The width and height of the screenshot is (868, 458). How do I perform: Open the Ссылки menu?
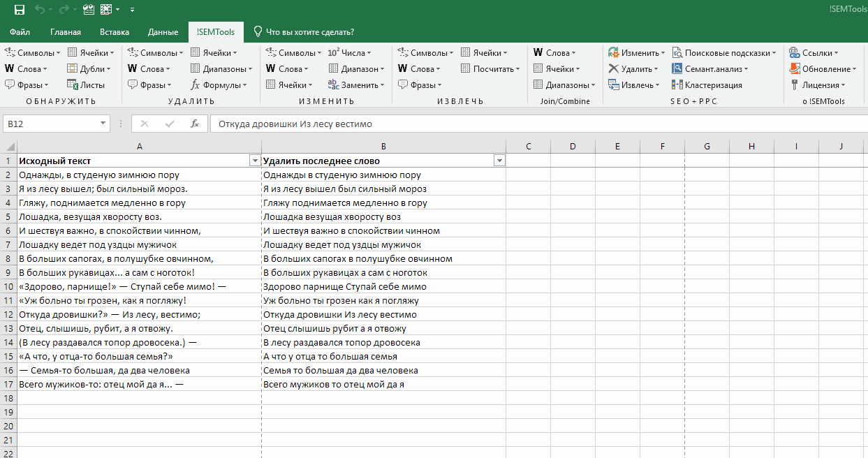(814, 52)
